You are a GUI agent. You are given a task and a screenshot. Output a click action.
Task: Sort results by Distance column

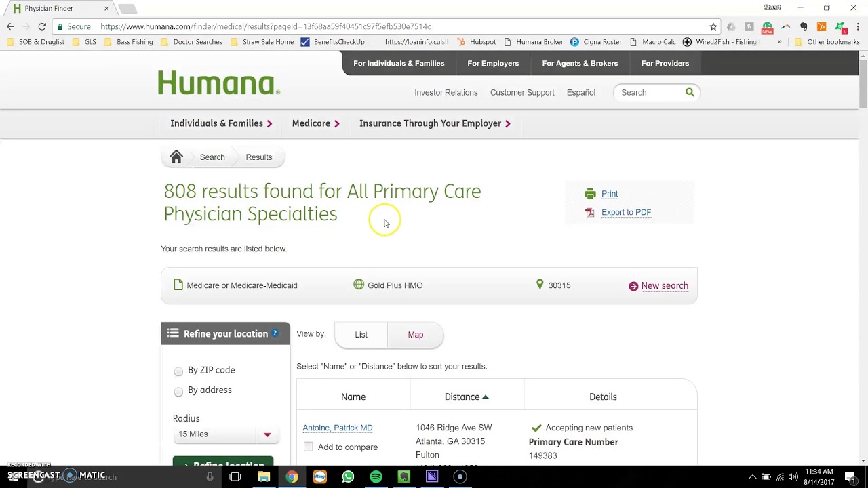click(x=467, y=396)
